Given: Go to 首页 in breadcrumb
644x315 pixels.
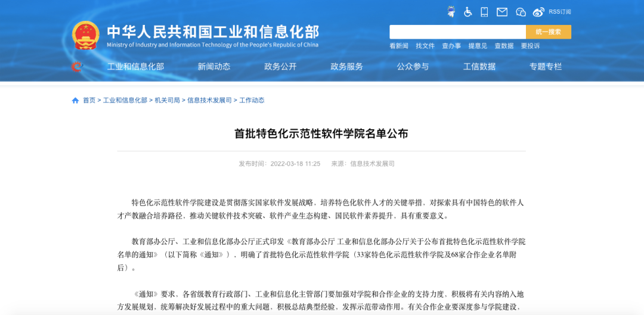Looking at the screenshot, I should pos(89,101).
